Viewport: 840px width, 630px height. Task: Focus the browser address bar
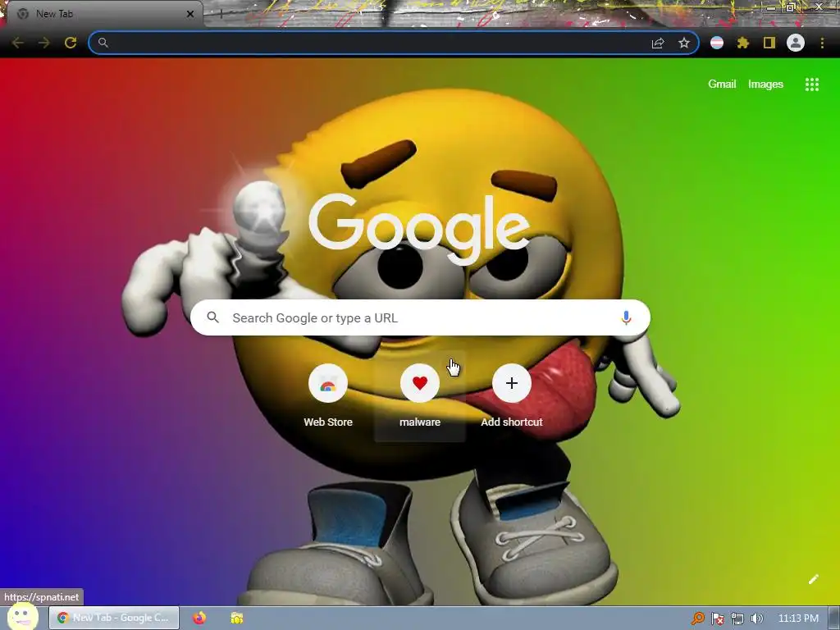coord(394,43)
